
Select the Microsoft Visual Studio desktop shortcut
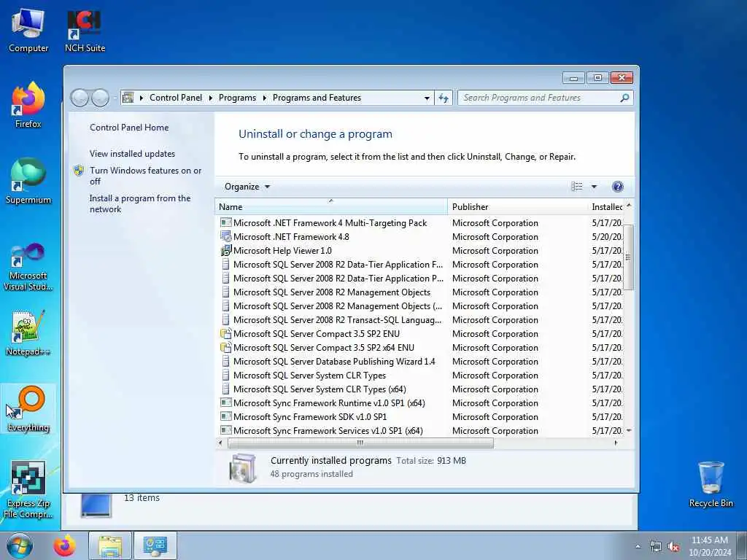[28, 267]
